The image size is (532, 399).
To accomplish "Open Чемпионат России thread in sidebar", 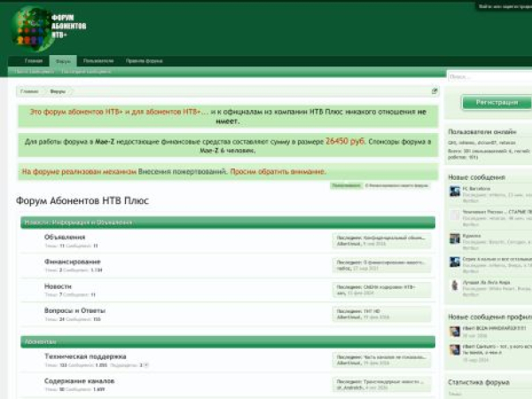I will pos(497,212).
